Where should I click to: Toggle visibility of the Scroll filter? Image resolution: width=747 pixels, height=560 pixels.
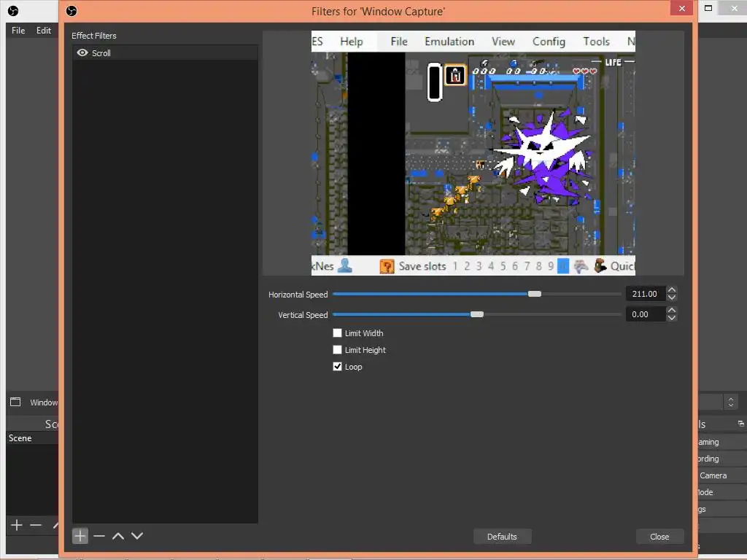[82, 52]
